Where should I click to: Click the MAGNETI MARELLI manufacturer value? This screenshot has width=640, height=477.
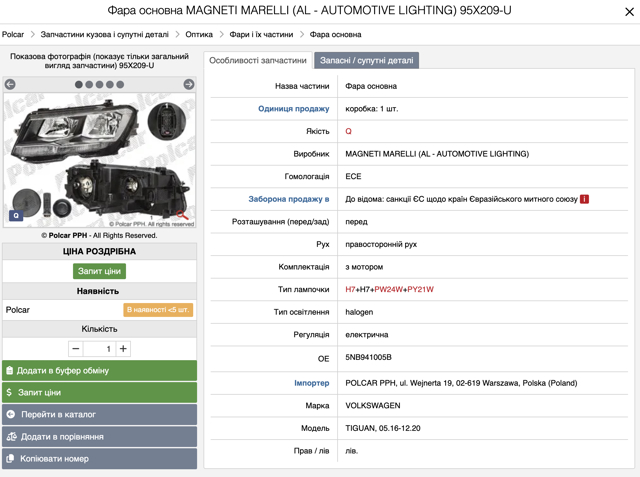[x=437, y=154]
